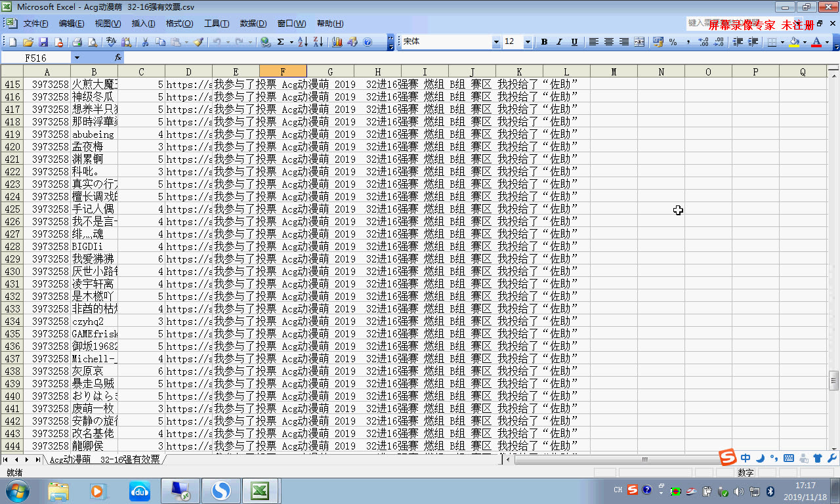Open the 视图(V) menu
840x504 pixels.
108,24
